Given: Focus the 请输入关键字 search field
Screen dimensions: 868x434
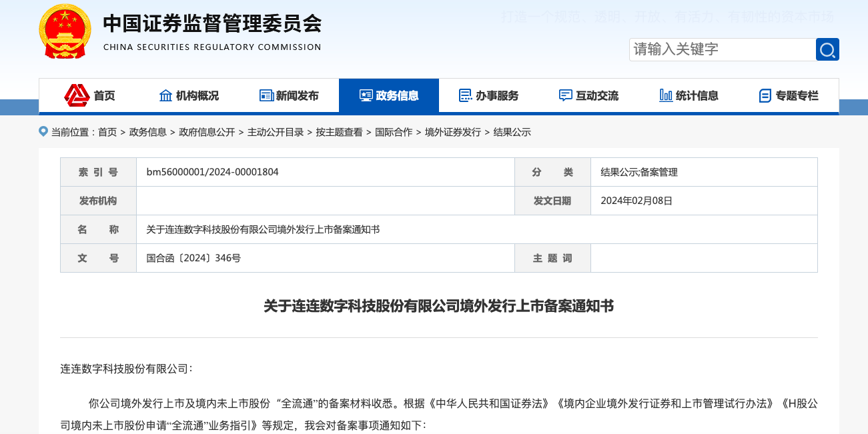Looking at the screenshot, I should 723,49.
